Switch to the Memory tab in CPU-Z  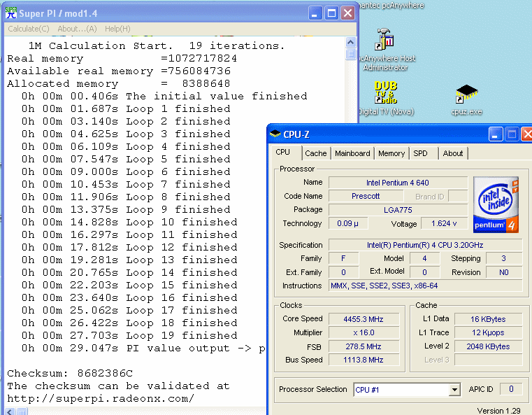pyautogui.click(x=391, y=153)
